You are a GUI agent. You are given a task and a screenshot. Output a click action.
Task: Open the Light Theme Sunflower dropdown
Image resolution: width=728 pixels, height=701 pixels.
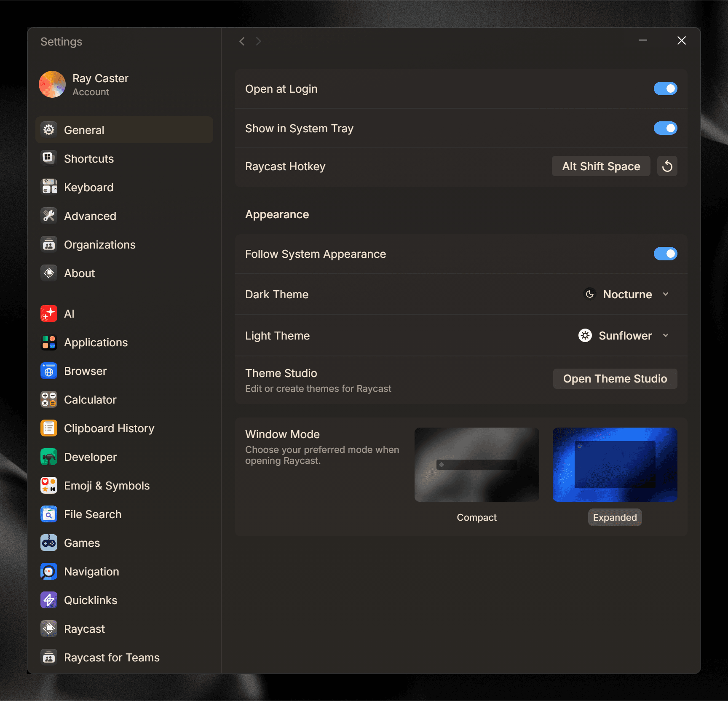pyautogui.click(x=624, y=335)
